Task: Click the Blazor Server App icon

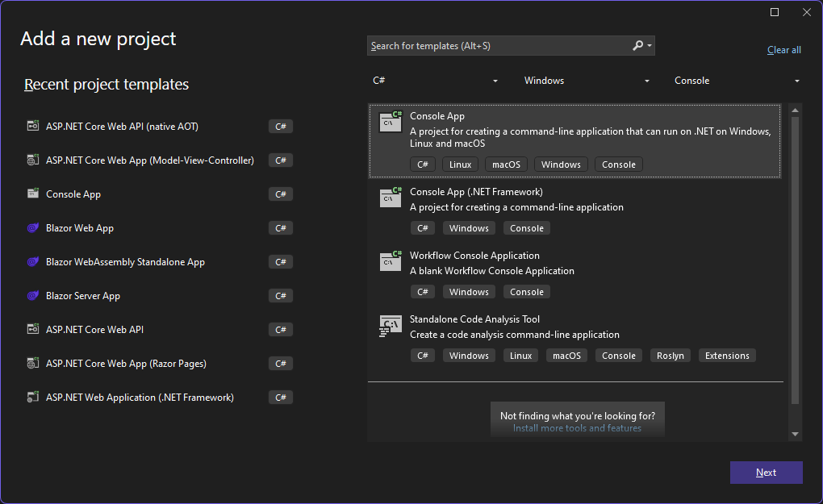Action: (33, 296)
